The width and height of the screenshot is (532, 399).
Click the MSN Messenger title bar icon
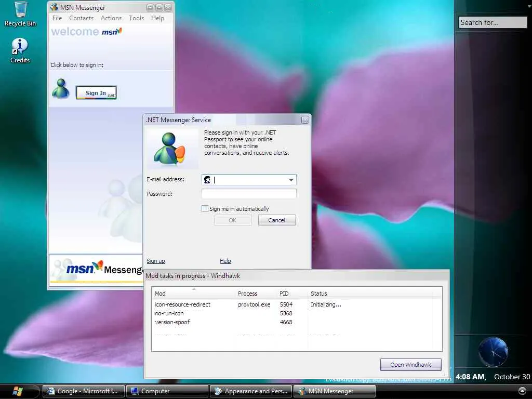pos(54,7)
